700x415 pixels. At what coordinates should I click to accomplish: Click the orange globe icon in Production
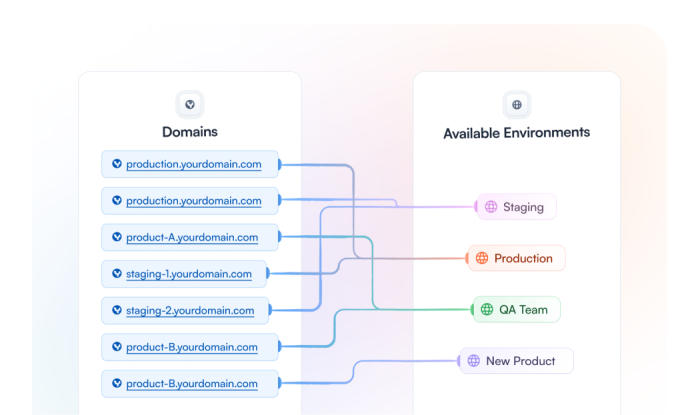tap(482, 258)
